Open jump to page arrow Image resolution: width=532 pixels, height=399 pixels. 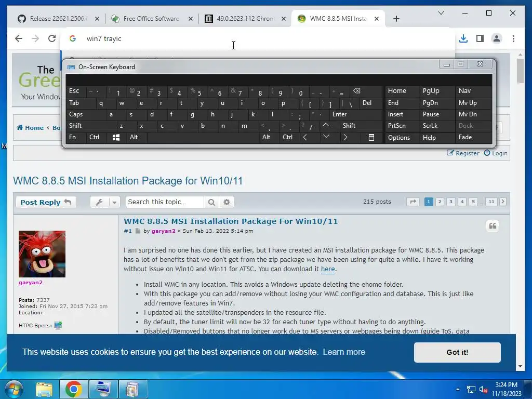[x=413, y=202]
